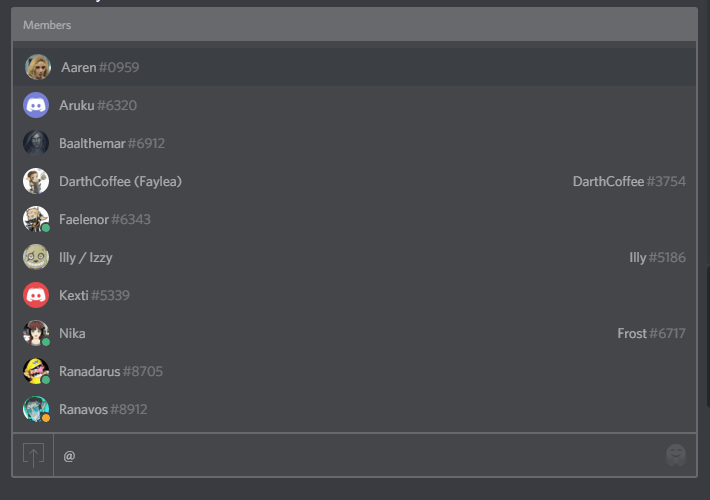710x500 pixels.
Task: Click Aruku's Discord logo avatar
Action: pyautogui.click(x=36, y=105)
